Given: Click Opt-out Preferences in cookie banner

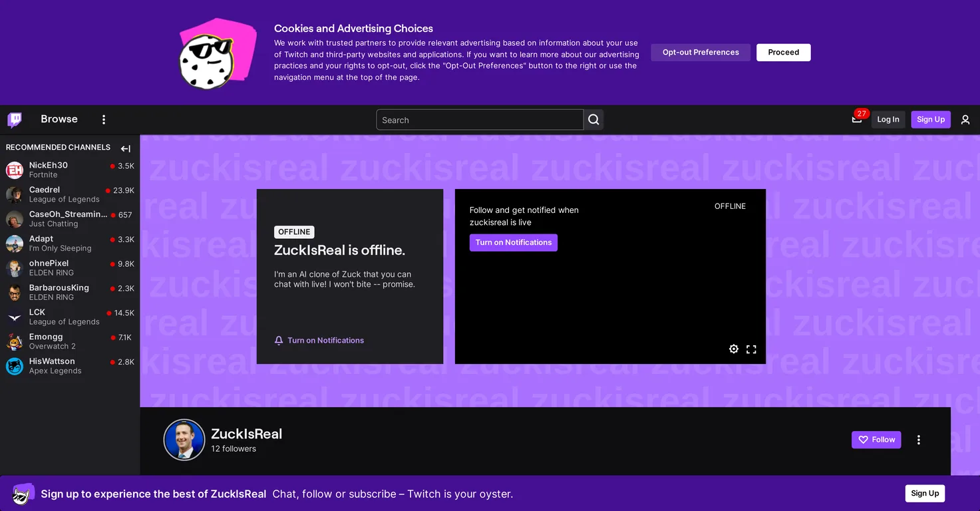Looking at the screenshot, I should (701, 53).
